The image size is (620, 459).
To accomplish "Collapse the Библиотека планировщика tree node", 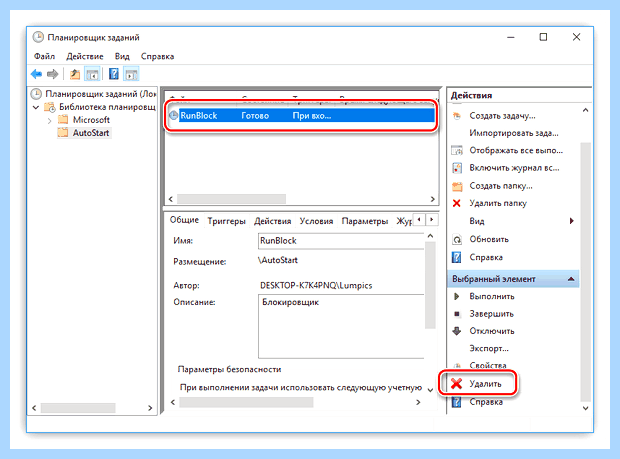I will coord(36,107).
